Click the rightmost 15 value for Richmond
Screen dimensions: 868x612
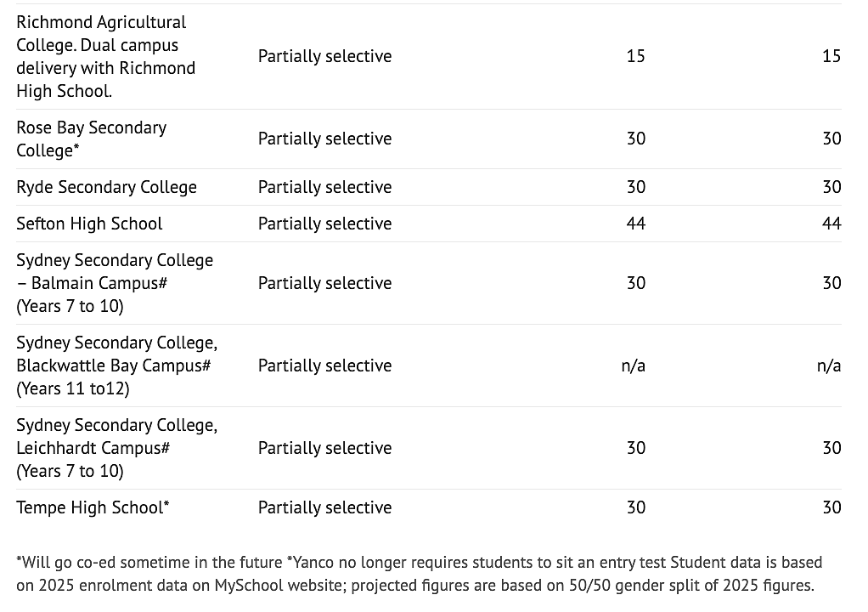click(x=831, y=56)
